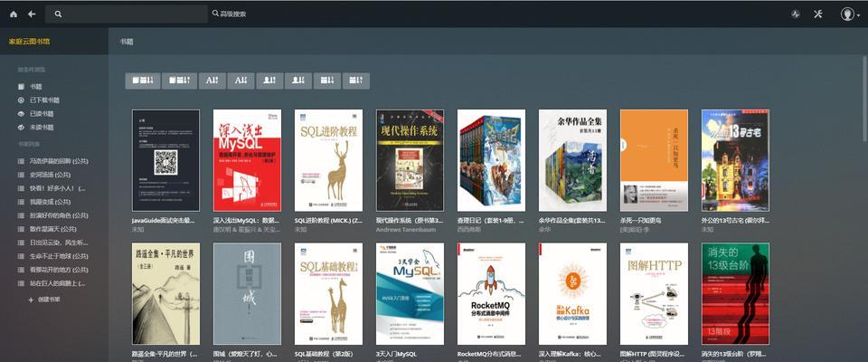Open the 看那花开的地方 (公共) shelf
The image size is (868, 362).
click(x=52, y=270)
